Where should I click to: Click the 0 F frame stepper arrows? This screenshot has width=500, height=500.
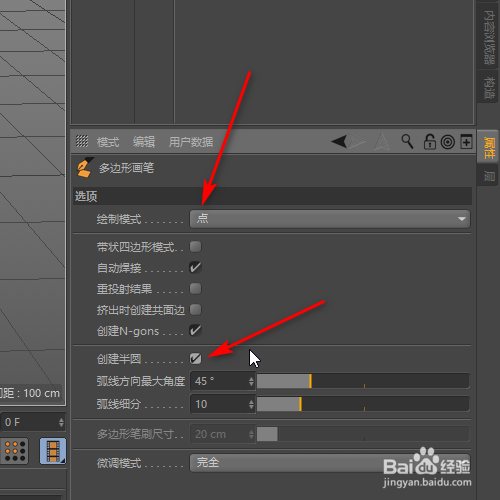61,422
